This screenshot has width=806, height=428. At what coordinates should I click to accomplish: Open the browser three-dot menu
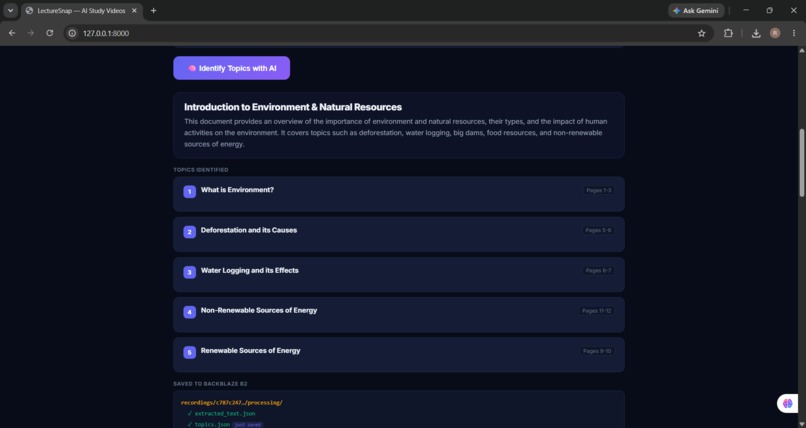(794, 33)
